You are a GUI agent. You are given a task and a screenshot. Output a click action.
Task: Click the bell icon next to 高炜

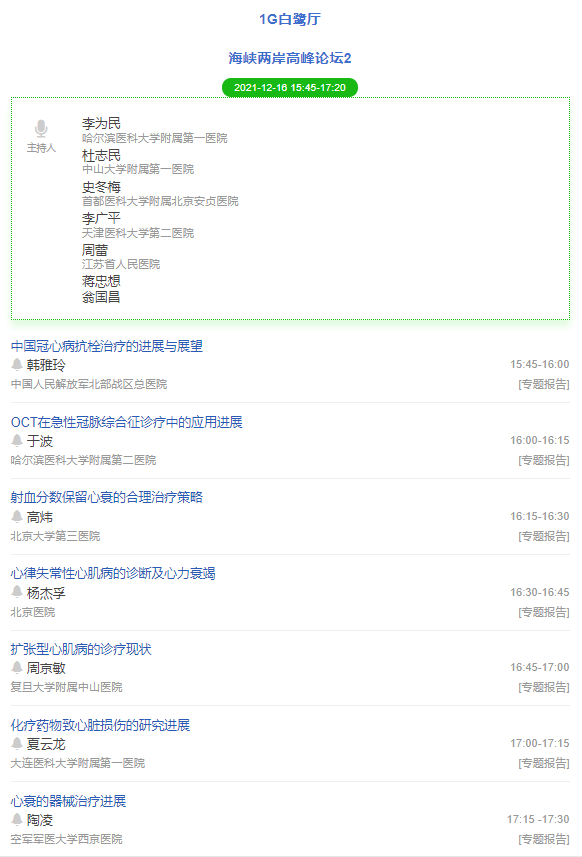click(x=17, y=516)
